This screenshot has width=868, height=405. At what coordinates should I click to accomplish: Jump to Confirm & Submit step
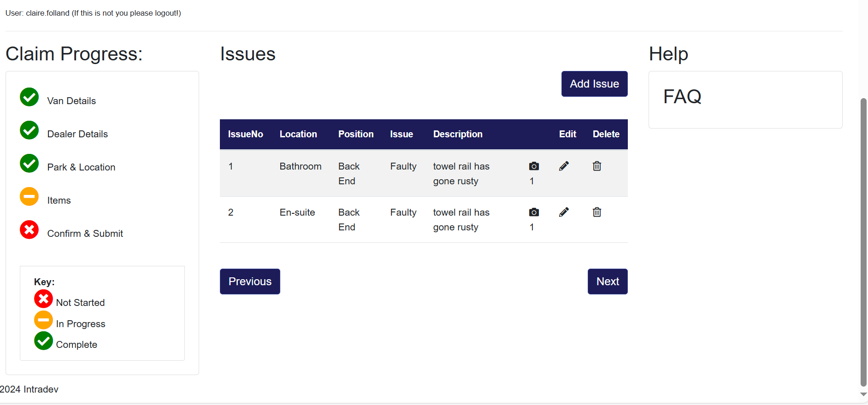coord(85,234)
